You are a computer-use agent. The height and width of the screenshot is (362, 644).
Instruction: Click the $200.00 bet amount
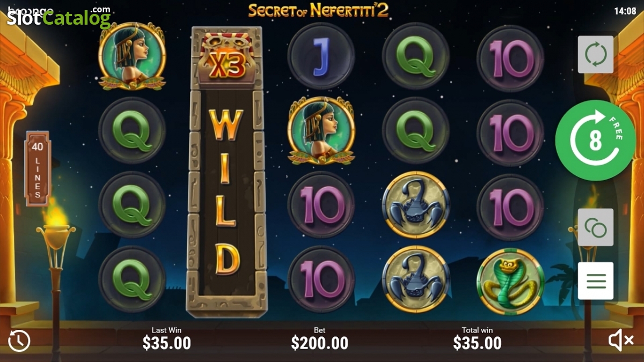pyautogui.click(x=320, y=343)
